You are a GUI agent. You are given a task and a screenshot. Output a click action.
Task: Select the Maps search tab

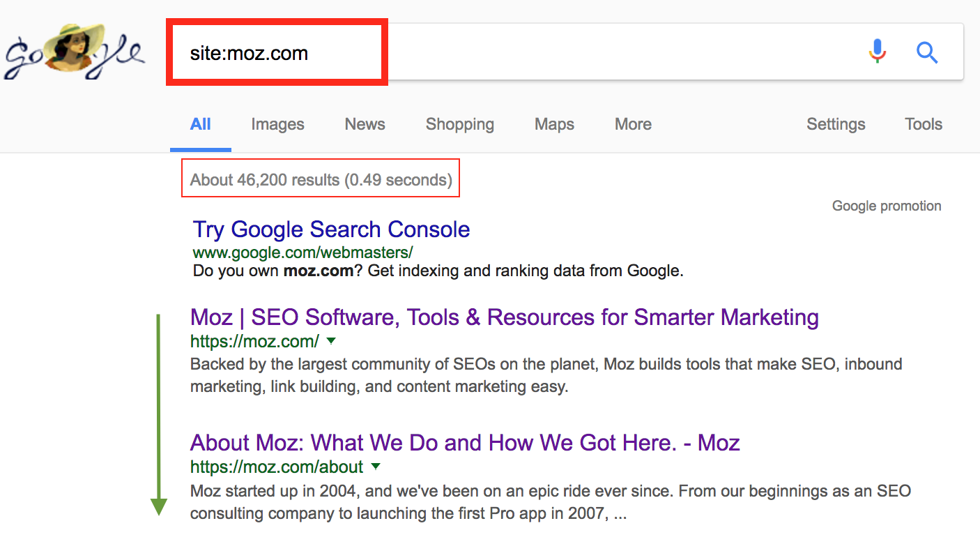pos(553,123)
